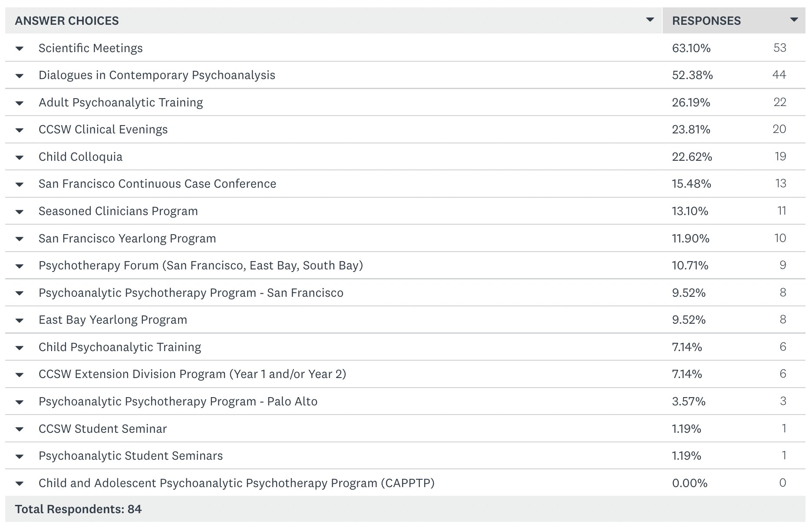
Task: Click the 63.10% percentage value
Action: tap(691, 48)
